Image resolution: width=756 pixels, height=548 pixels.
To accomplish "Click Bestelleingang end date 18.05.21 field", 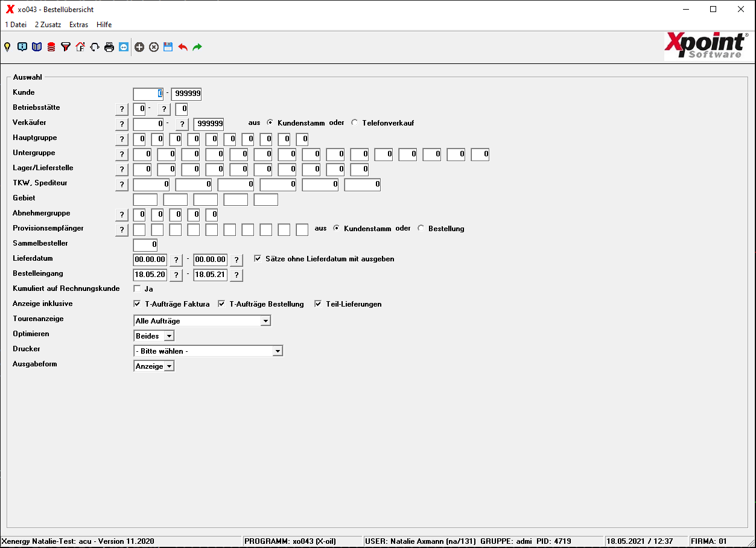I will pyautogui.click(x=211, y=275).
